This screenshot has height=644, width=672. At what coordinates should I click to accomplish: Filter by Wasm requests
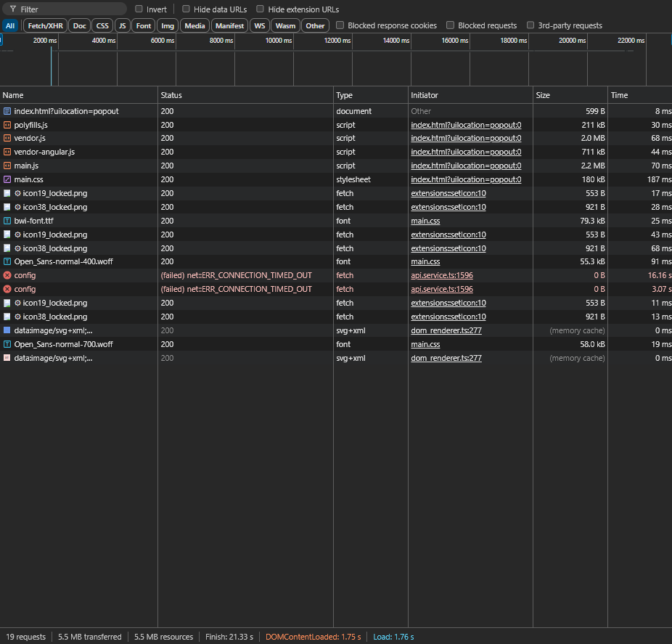click(285, 25)
